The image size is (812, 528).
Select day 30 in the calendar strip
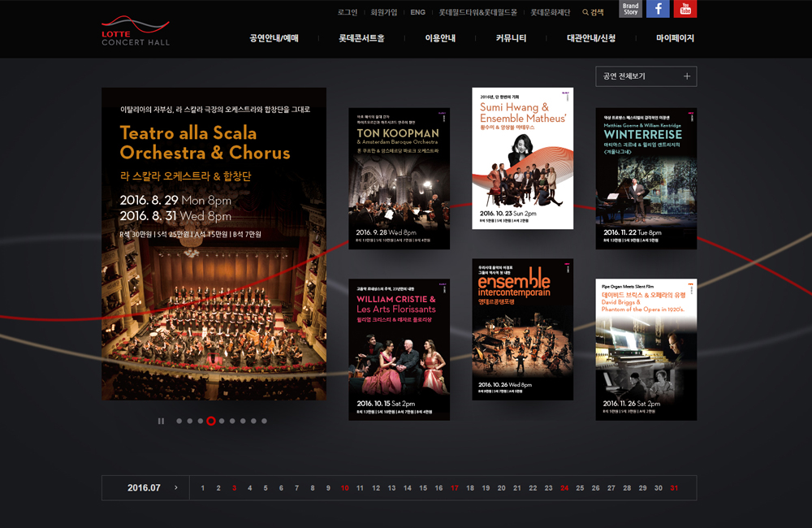tap(659, 488)
